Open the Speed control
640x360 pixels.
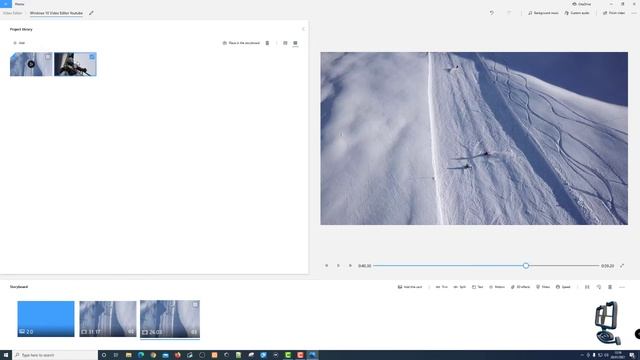pos(563,287)
